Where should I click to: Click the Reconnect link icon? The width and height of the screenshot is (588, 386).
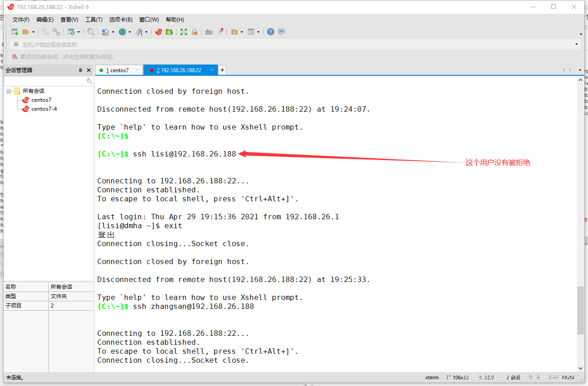click(x=56, y=32)
